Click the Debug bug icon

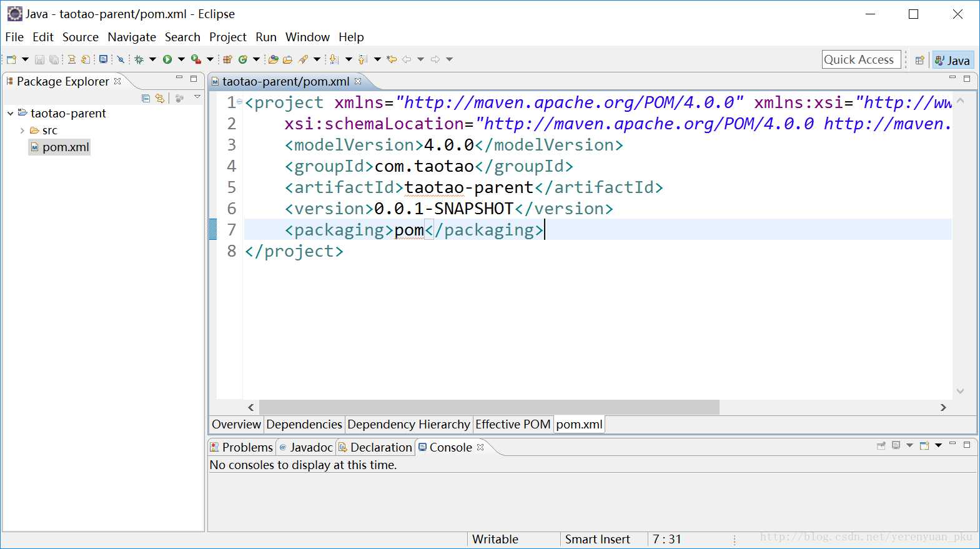[x=139, y=59]
